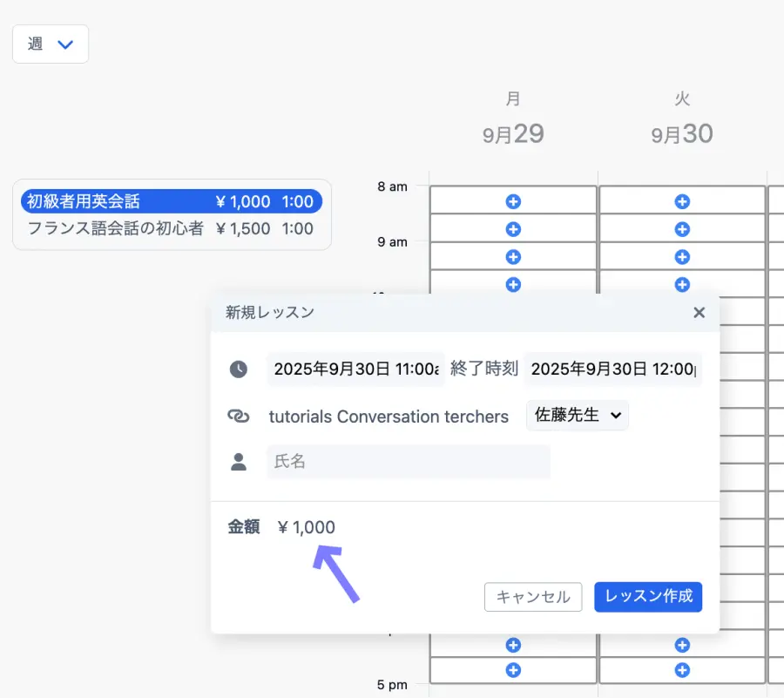Click the plus icon for Tuesday 8 am slot
Image resolution: width=784 pixels, height=698 pixels.
(x=682, y=201)
